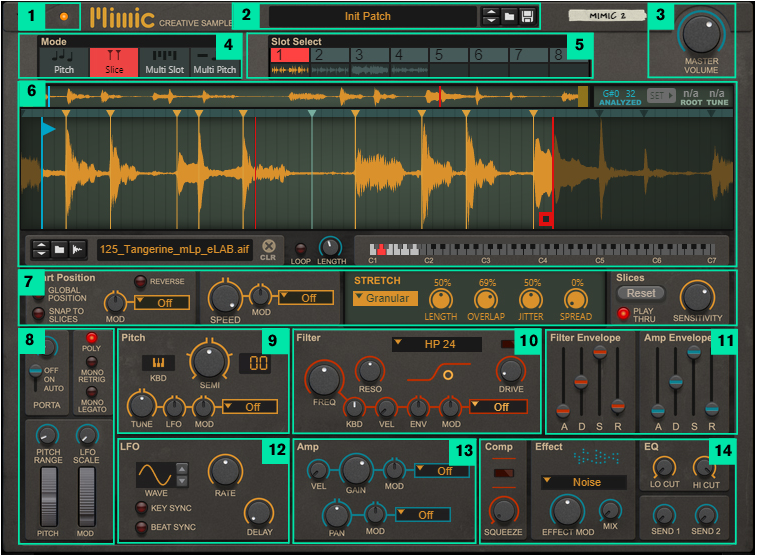The height and width of the screenshot is (559, 757).
Task: Enable POLY mode
Action: [91, 338]
